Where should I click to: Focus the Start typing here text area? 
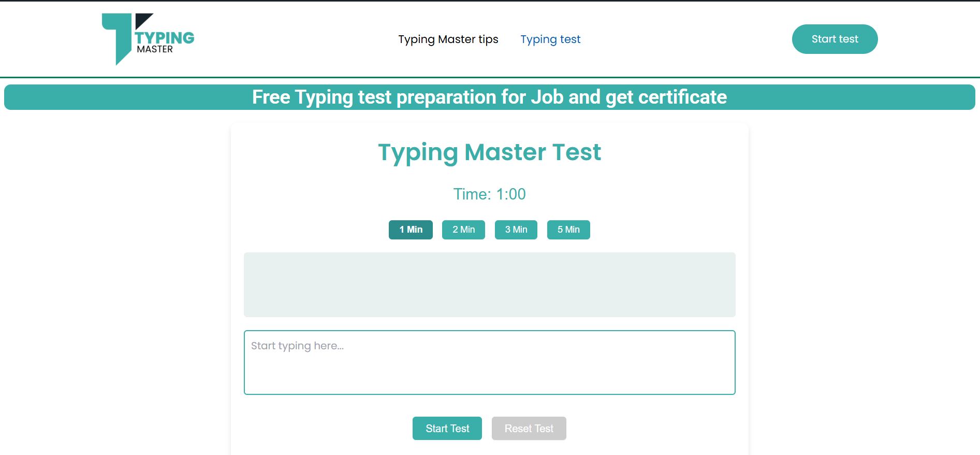(x=490, y=362)
